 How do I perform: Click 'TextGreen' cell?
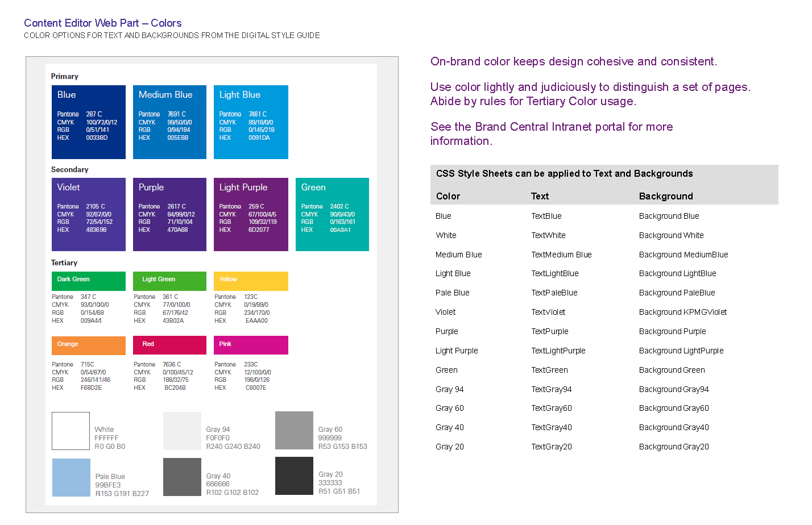click(x=550, y=370)
